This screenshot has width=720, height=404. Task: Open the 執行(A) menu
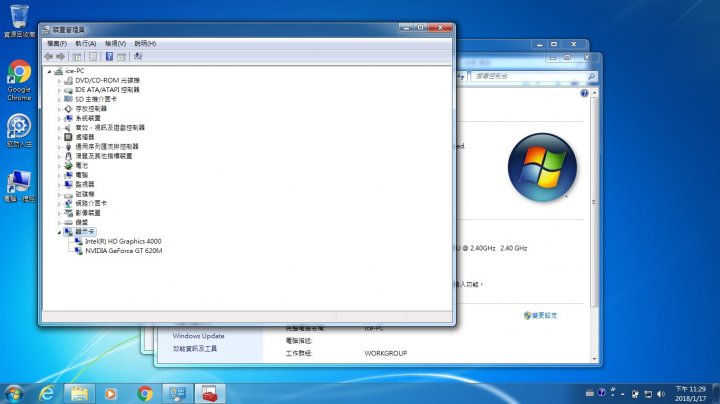point(85,44)
